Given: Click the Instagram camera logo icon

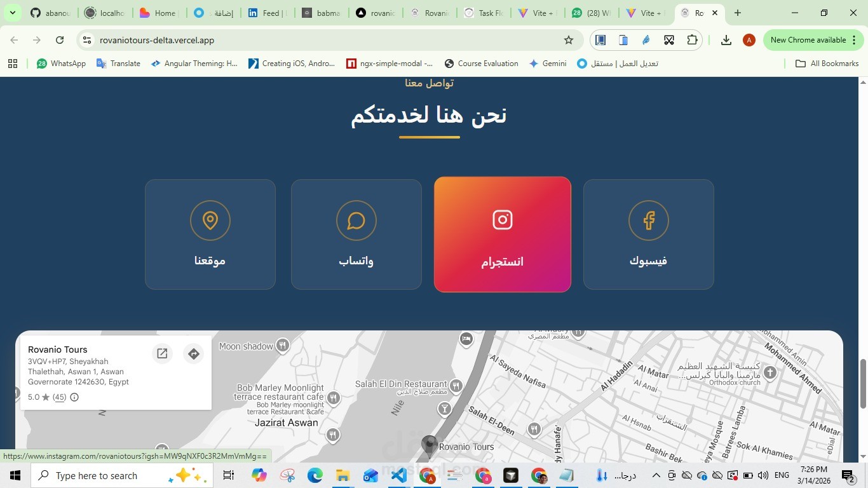Looking at the screenshot, I should point(503,220).
